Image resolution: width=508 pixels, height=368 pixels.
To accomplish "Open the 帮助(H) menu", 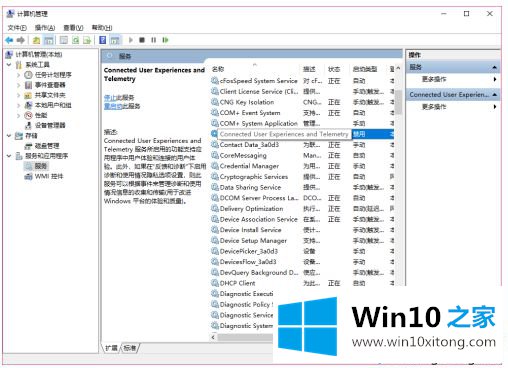I will click(x=102, y=28).
